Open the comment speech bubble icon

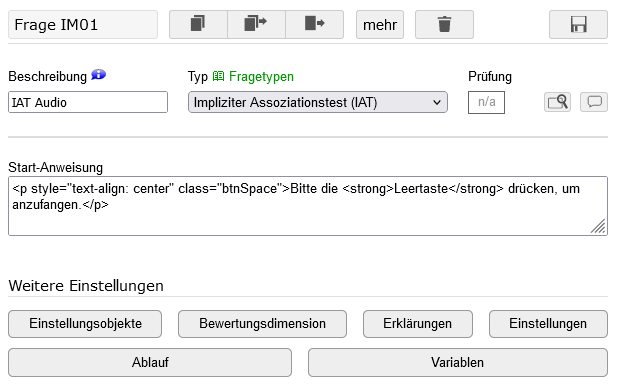pyautogui.click(x=594, y=102)
